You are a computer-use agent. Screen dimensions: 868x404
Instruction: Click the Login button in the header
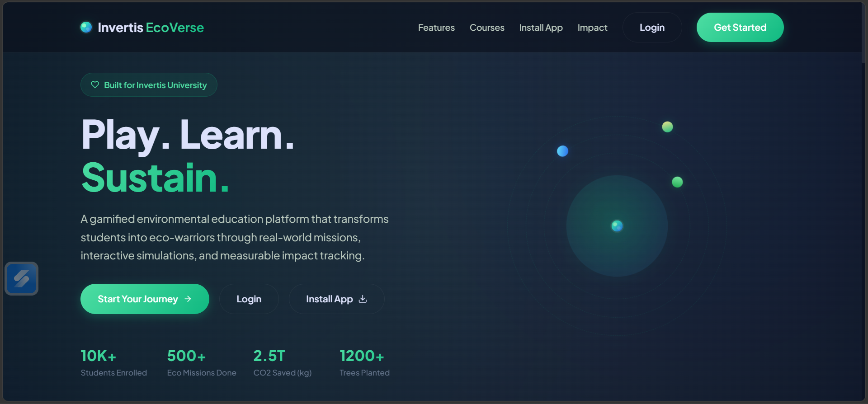[652, 28]
